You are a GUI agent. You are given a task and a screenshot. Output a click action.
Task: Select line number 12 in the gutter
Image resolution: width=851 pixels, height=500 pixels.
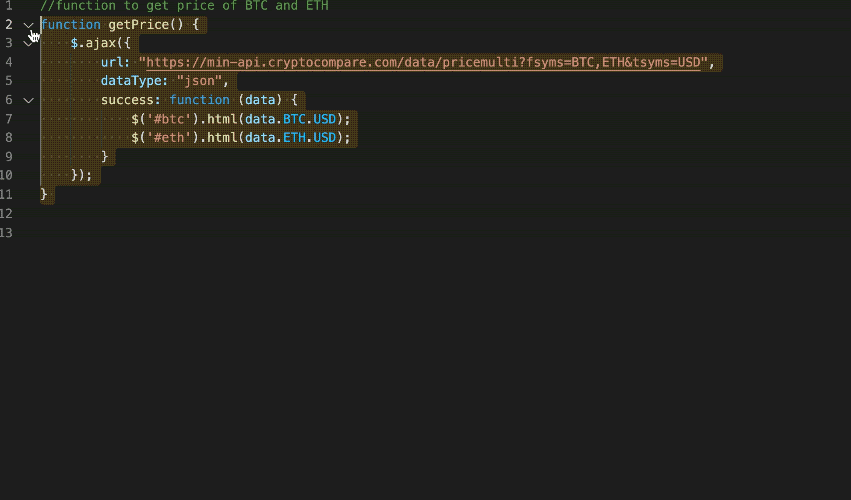coord(7,213)
